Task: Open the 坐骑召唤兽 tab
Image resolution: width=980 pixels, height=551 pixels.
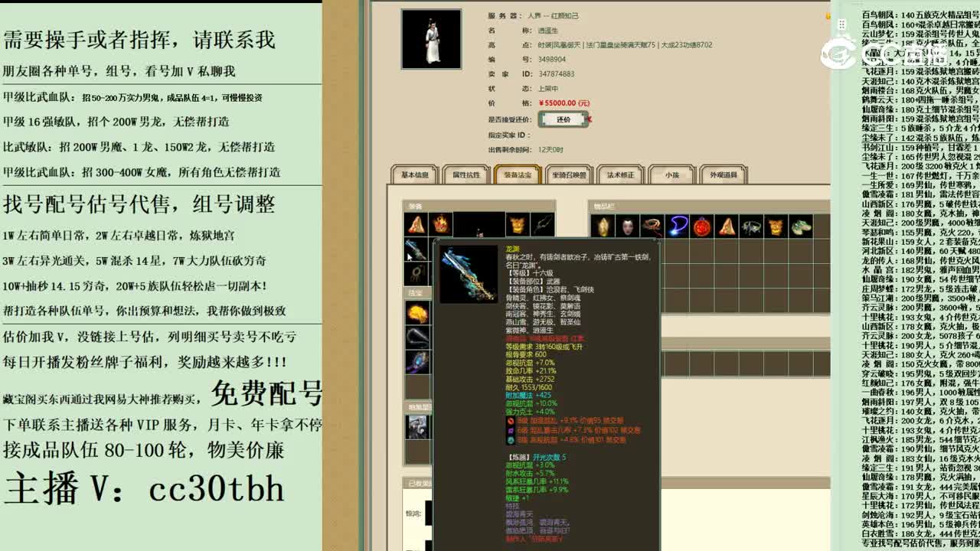Action: (x=569, y=175)
